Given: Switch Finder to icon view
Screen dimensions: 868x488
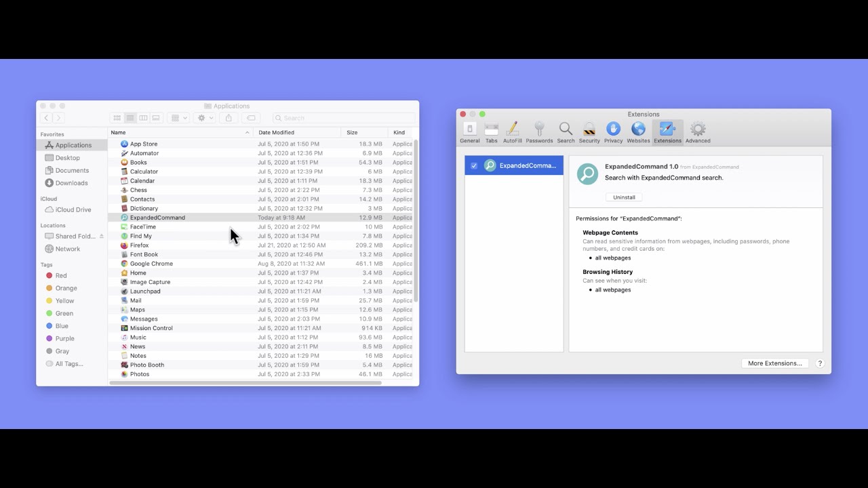Looking at the screenshot, I should coord(117,118).
